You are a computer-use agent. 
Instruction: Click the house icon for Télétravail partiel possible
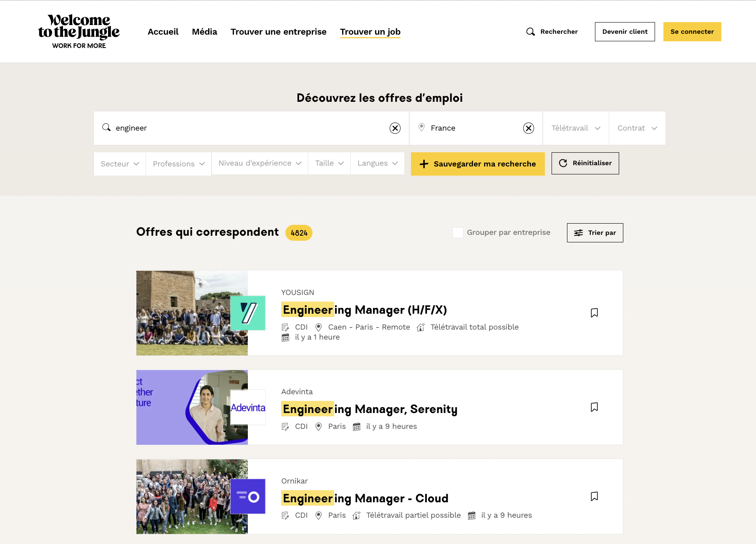tap(356, 516)
